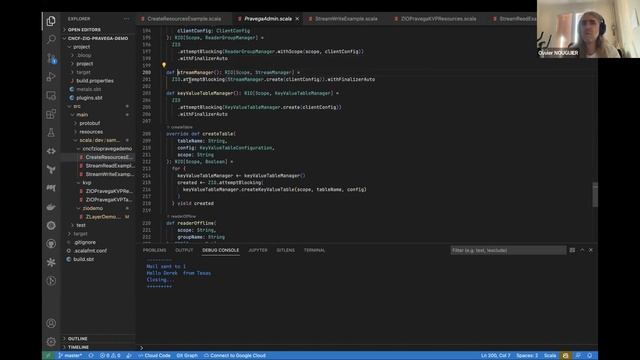Viewport: 640px width, 360px height.
Task: Expand the resources folder
Action: pos(91,132)
